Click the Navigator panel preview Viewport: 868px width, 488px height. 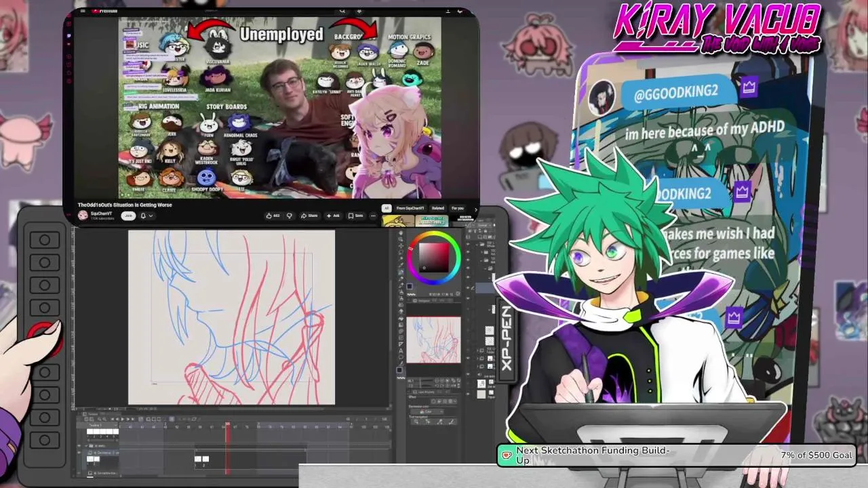pyautogui.click(x=433, y=340)
